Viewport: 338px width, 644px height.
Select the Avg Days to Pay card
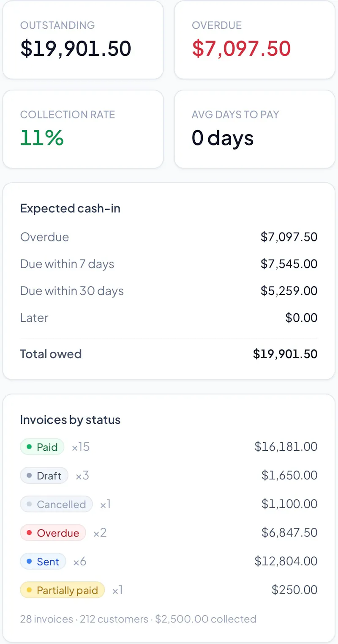click(x=254, y=129)
